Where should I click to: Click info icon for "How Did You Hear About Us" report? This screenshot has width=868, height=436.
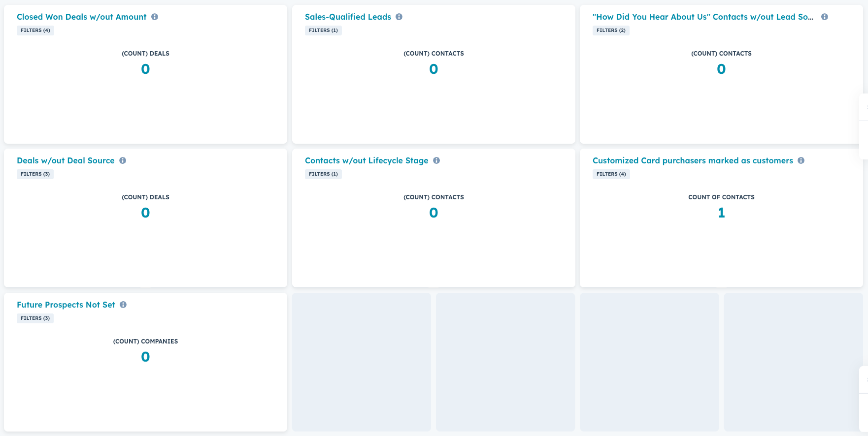(825, 17)
